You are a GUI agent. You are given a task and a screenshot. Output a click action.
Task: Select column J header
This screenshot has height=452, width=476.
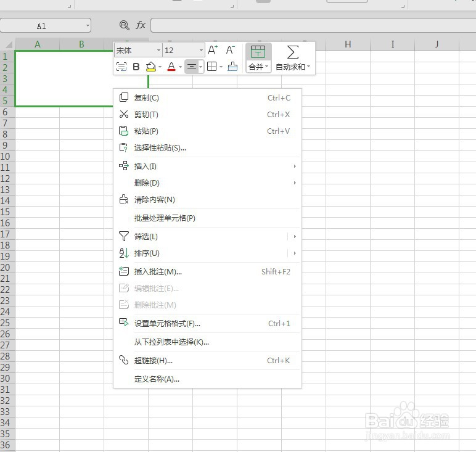(437, 44)
